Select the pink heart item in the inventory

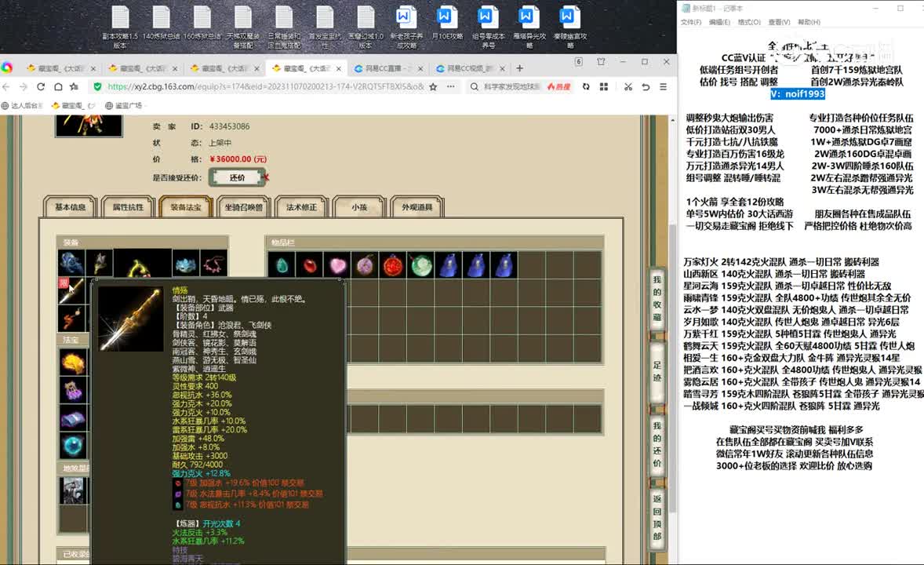[x=337, y=265]
